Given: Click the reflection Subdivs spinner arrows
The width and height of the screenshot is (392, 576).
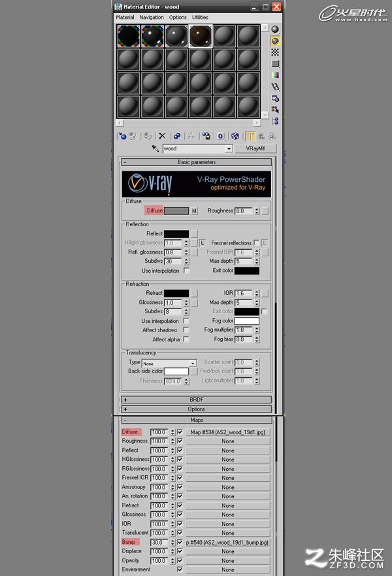Looking at the screenshot, I should (x=186, y=261).
